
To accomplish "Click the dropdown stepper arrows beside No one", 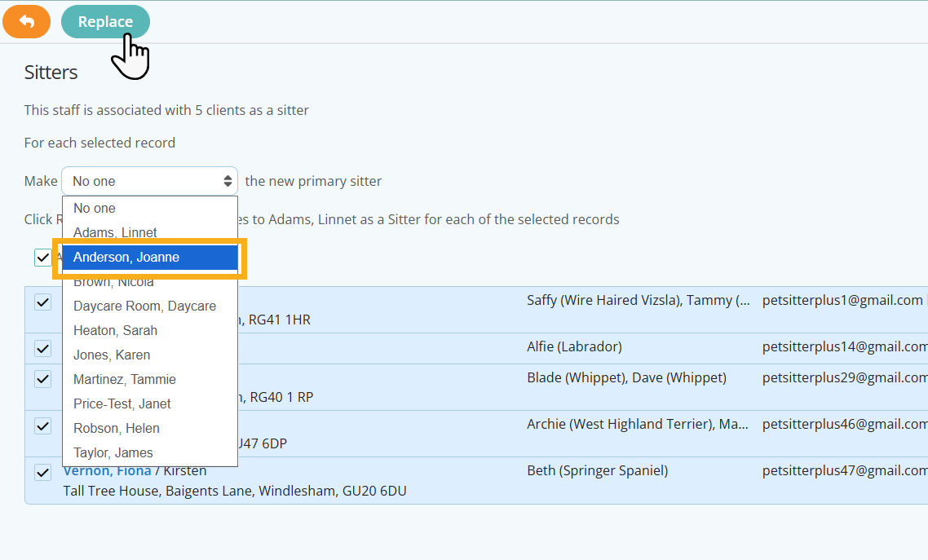I will click(228, 180).
